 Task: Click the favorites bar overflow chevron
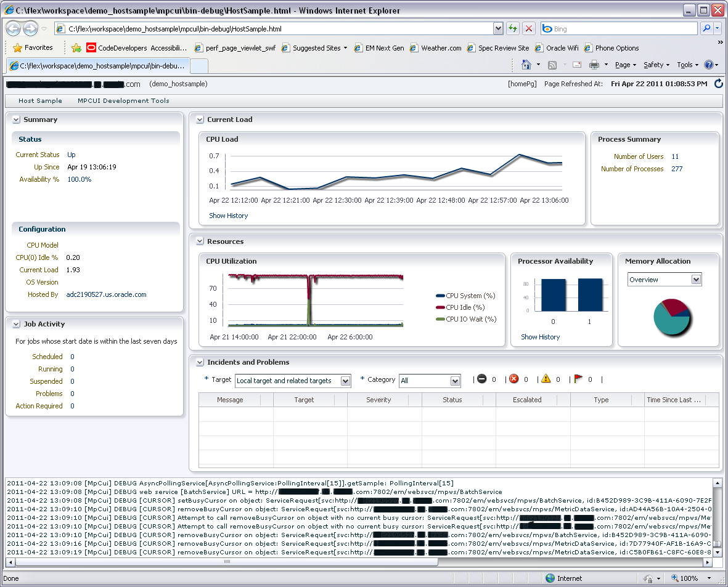(x=720, y=43)
